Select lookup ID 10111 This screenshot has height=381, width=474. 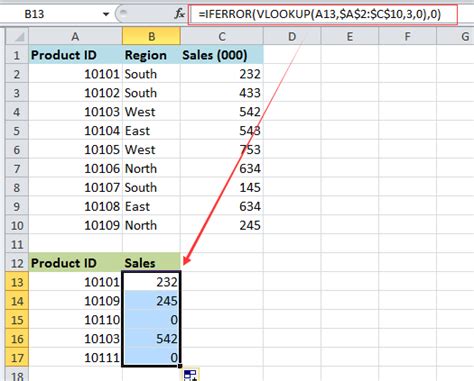75,358
